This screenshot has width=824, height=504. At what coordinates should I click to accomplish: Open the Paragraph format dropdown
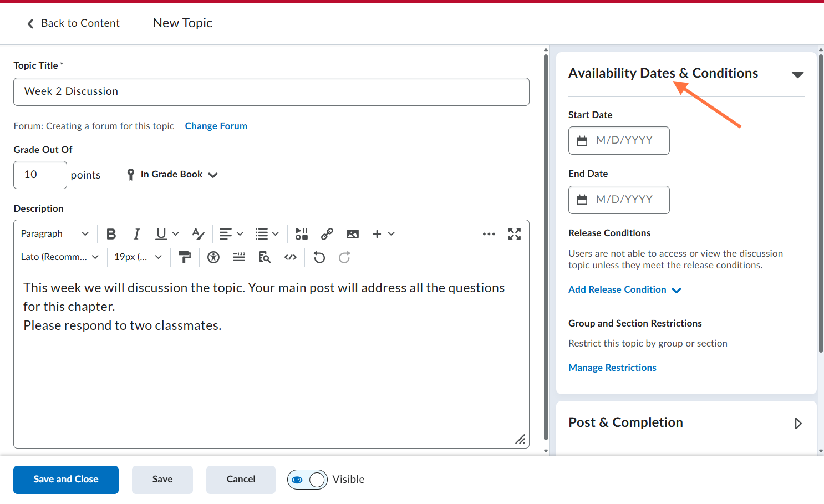pyautogui.click(x=54, y=234)
